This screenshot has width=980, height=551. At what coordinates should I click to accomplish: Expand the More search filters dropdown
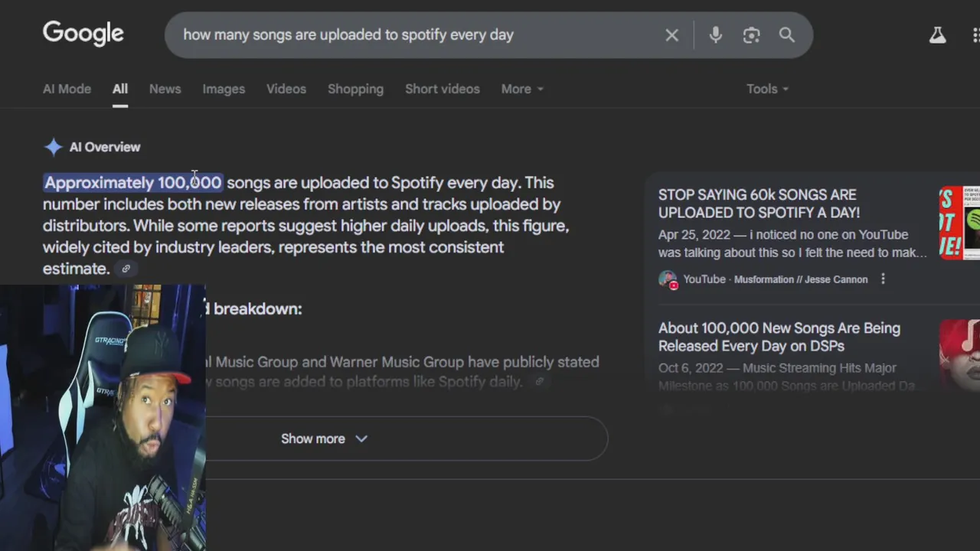[522, 89]
